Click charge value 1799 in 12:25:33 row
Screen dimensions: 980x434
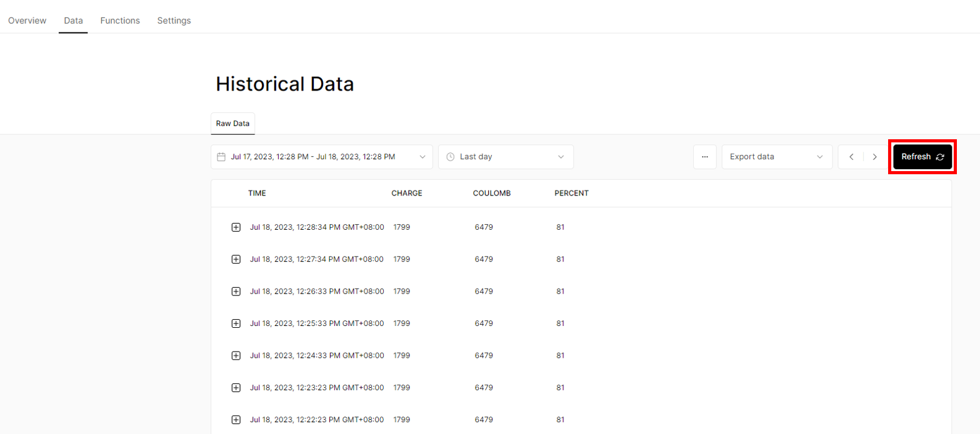[x=402, y=323]
